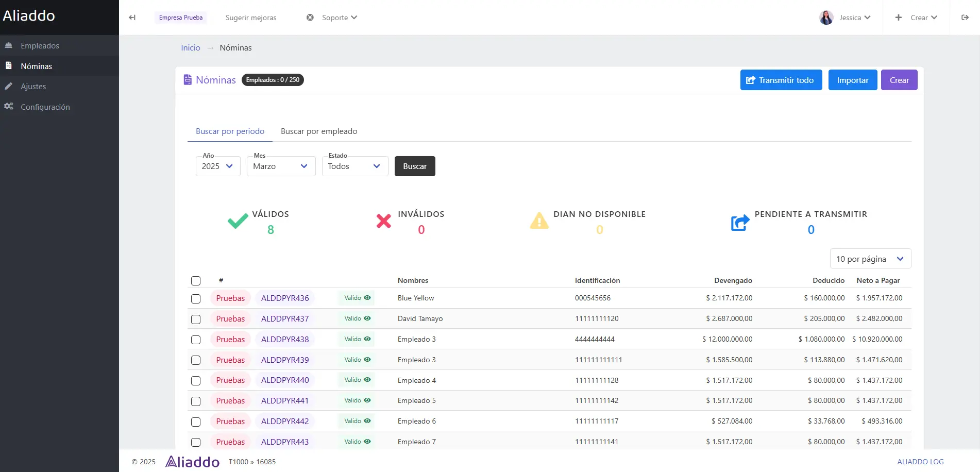This screenshot has height=472, width=980.
Task: Click the DIAN no disponible warning icon
Action: tap(539, 222)
